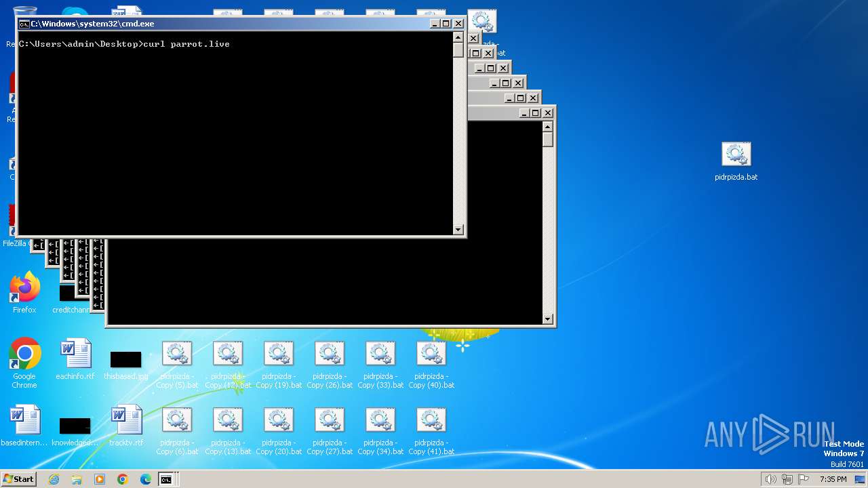Maximize the front cmd.exe window
Viewport: 868px width, 488px height.
(x=446, y=24)
